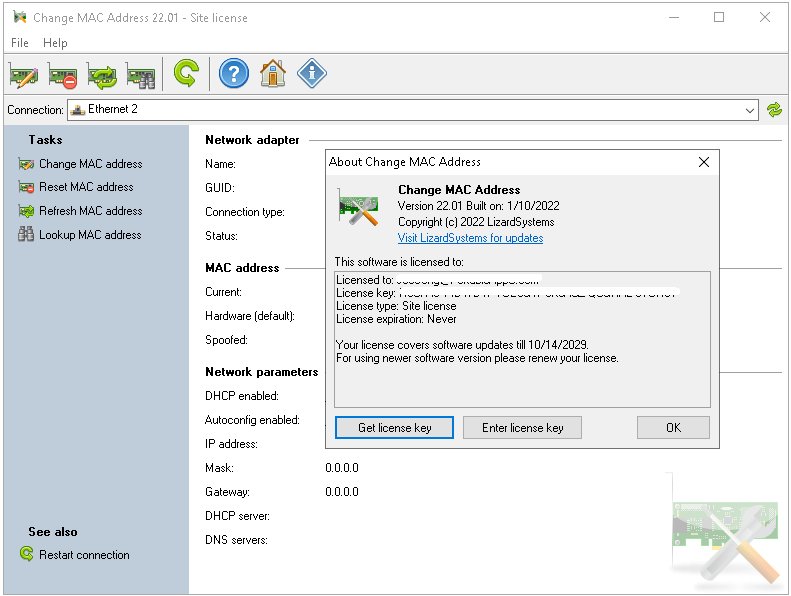Click the Version 22.01 build text
The height and width of the screenshot is (596, 791).
tap(478, 206)
